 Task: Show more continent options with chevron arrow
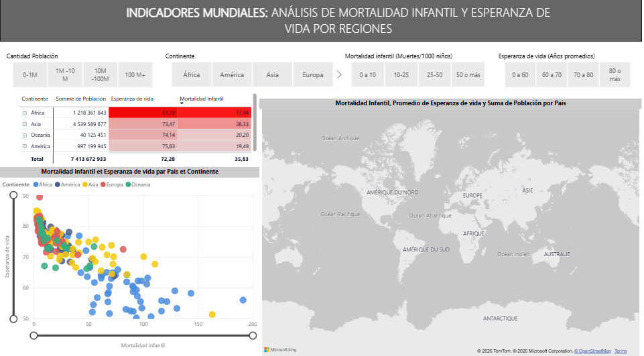point(339,74)
